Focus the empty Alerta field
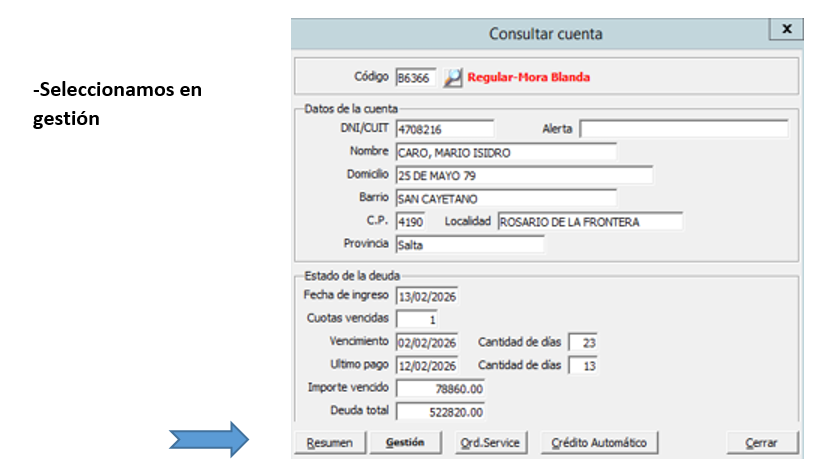 (x=683, y=129)
